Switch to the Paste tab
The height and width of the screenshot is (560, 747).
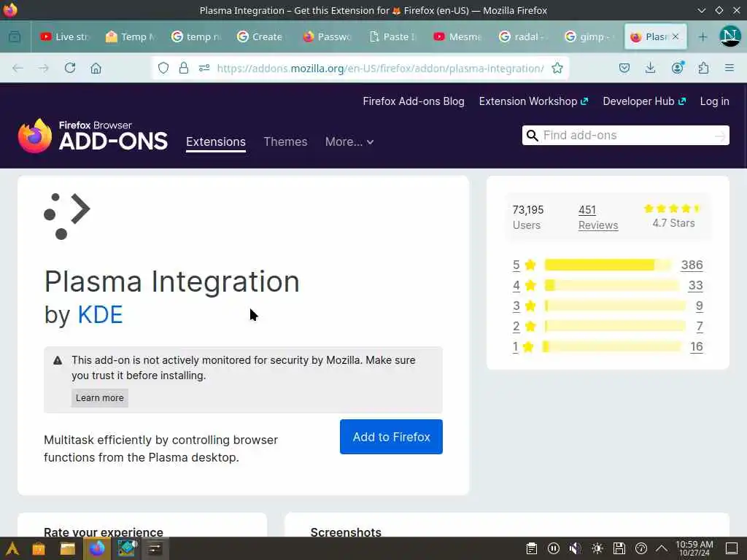pos(393,36)
